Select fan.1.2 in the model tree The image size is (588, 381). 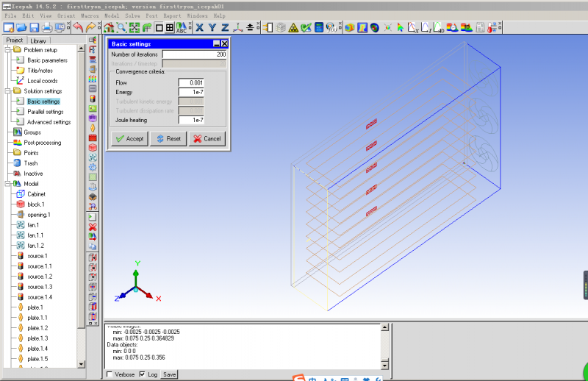click(x=35, y=246)
